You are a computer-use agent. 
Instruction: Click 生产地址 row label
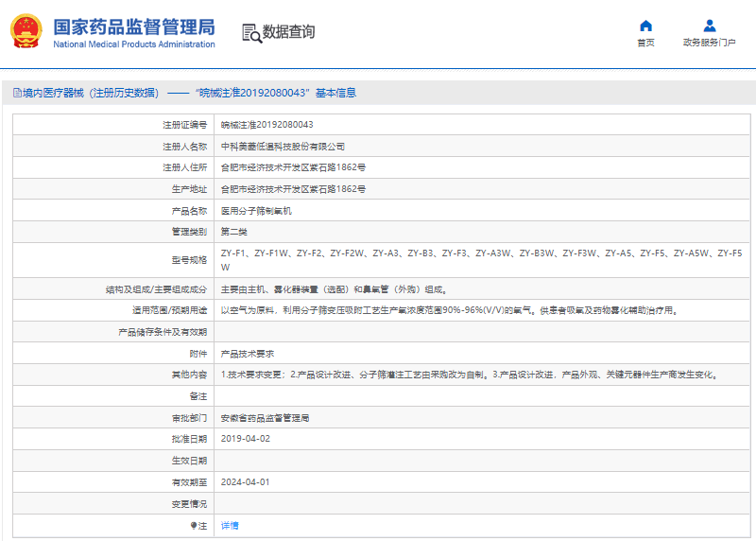[189, 189]
